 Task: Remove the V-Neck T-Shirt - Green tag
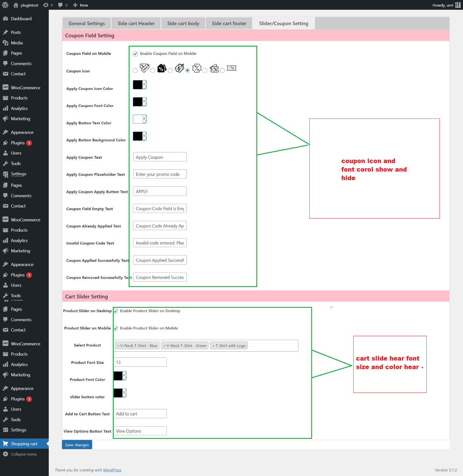[164, 346]
